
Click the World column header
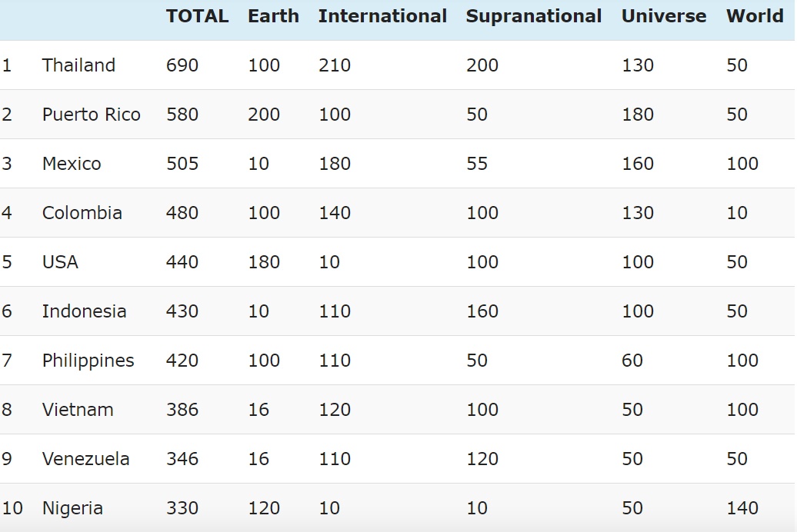755,16
